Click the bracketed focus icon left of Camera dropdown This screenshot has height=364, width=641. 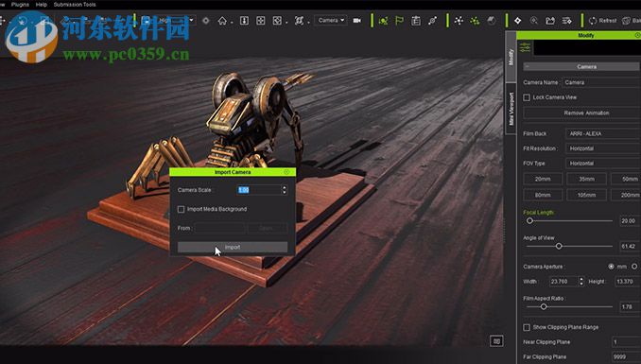299,21
